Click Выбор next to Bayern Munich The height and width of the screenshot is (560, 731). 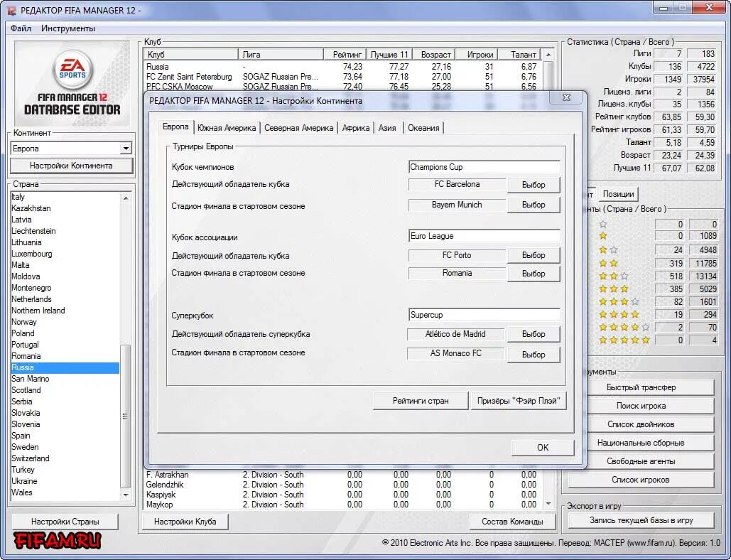point(534,205)
